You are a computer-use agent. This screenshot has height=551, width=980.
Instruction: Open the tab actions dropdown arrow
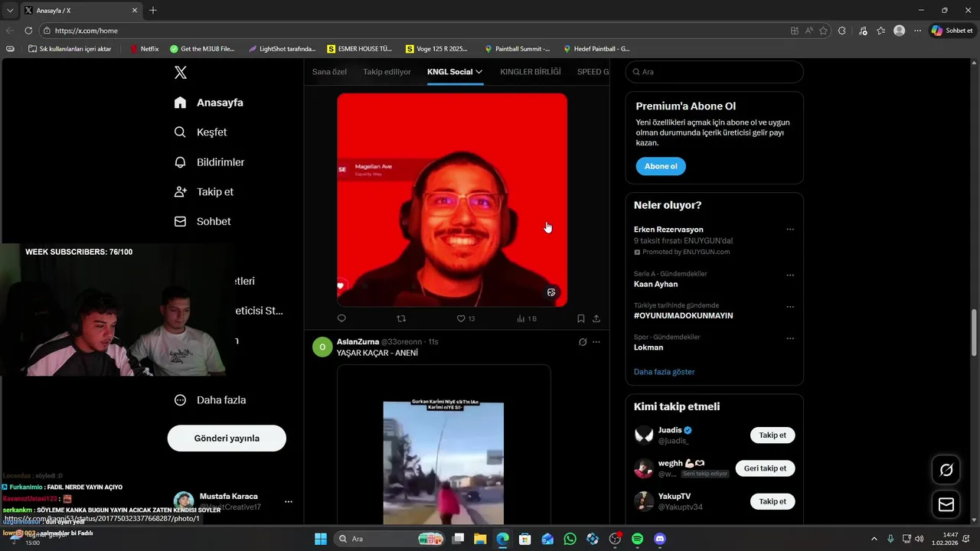pyautogui.click(x=10, y=11)
